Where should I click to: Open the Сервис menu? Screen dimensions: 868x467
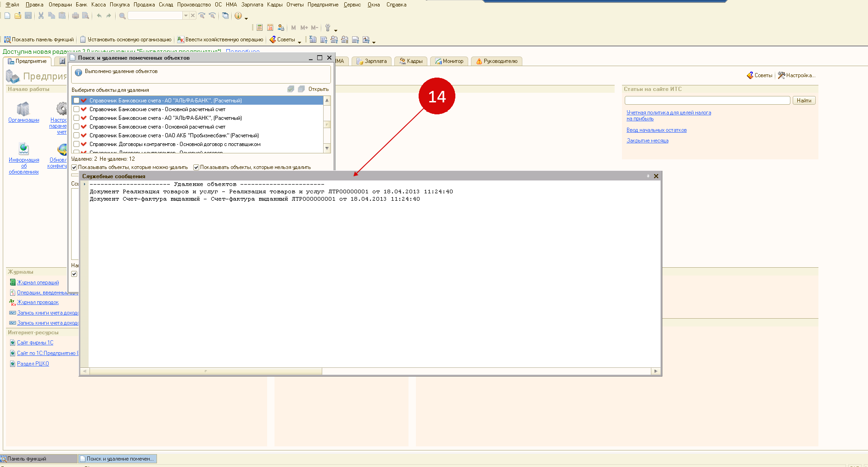point(352,5)
